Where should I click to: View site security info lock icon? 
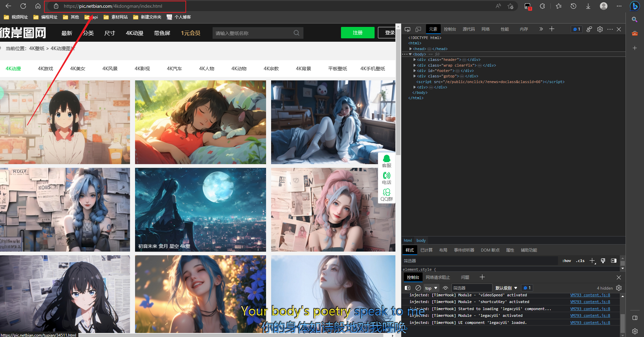pyautogui.click(x=56, y=6)
